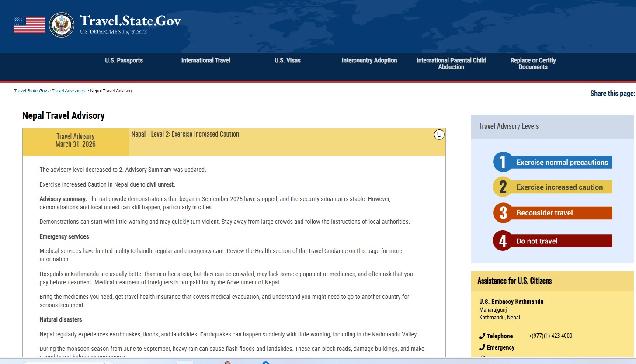The width and height of the screenshot is (636, 364).
Task: Open the International Travel menu
Action: [x=205, y=61]
